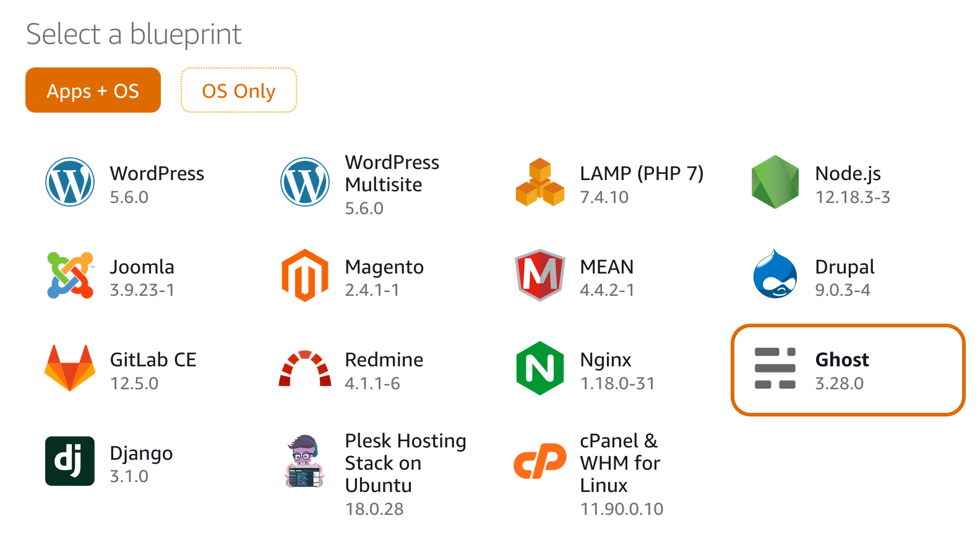Switch to the OS Only tab

click(239, 90)
